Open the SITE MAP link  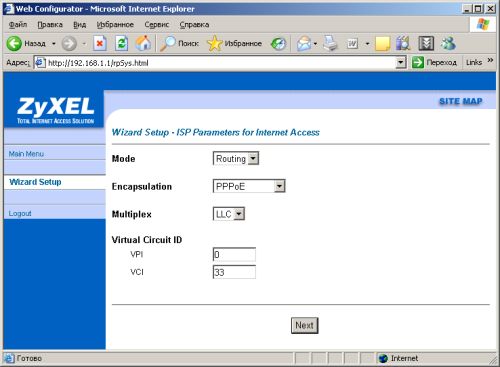[x=461, y=101]
